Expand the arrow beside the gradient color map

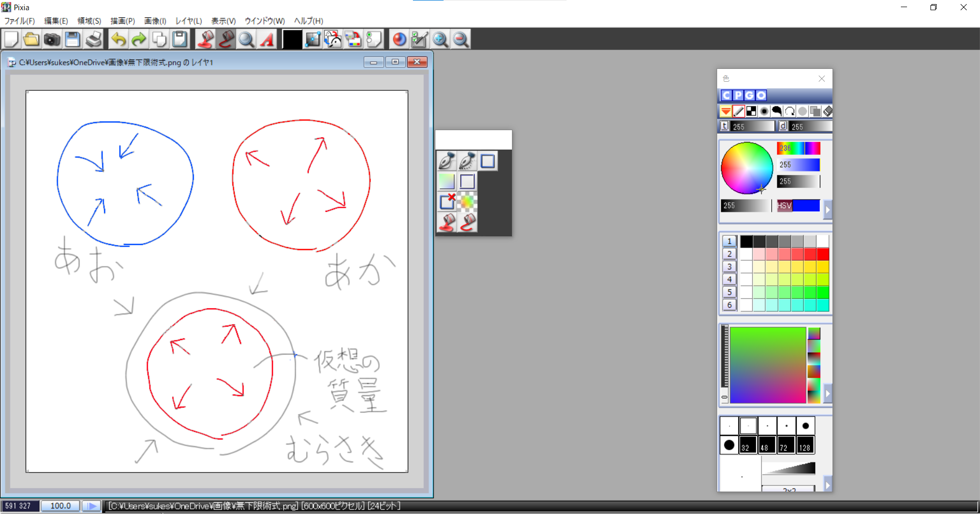(x=827, y=393)
